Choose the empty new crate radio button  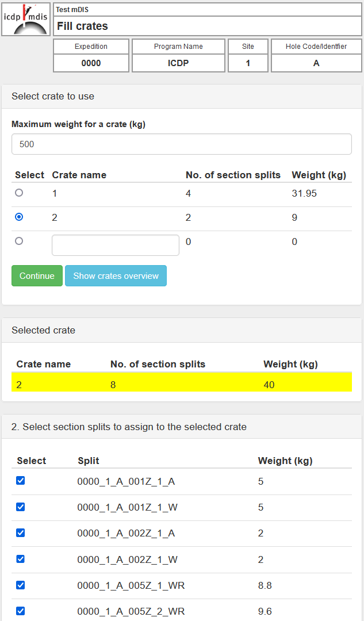[x=18, y=241]
